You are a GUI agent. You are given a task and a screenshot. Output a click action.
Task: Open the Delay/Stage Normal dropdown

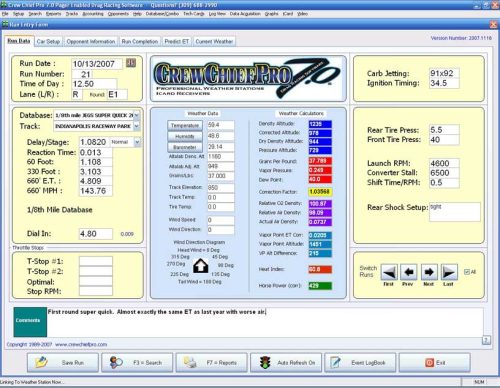(137, 142)
